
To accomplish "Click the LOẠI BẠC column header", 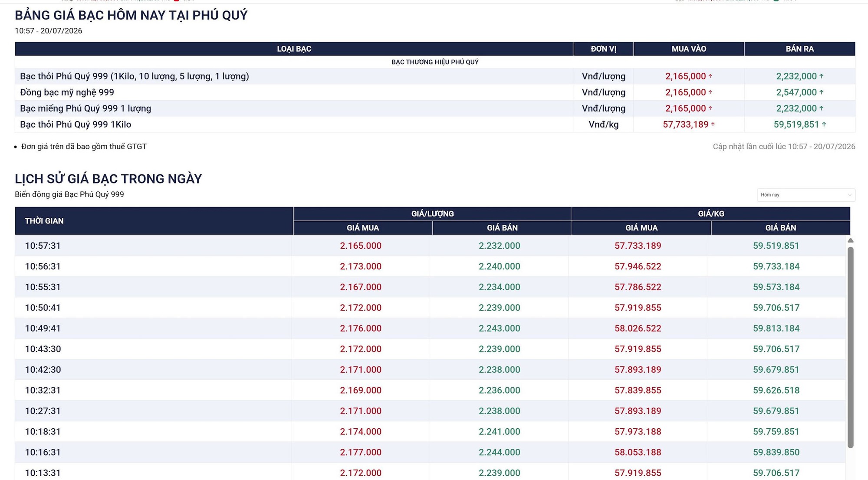I will point(294,49).
